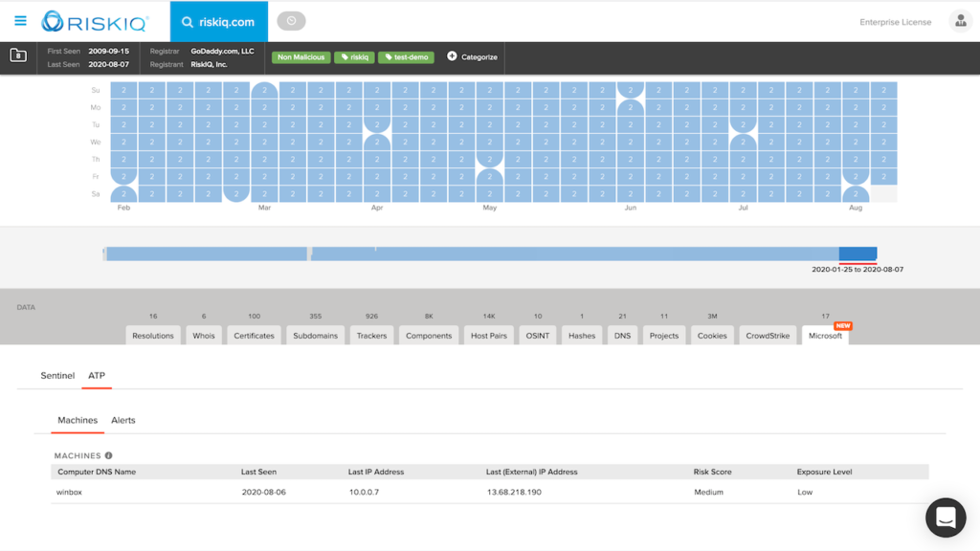Click the GoDaddy.com, LLC registrar value

[222, 52]
